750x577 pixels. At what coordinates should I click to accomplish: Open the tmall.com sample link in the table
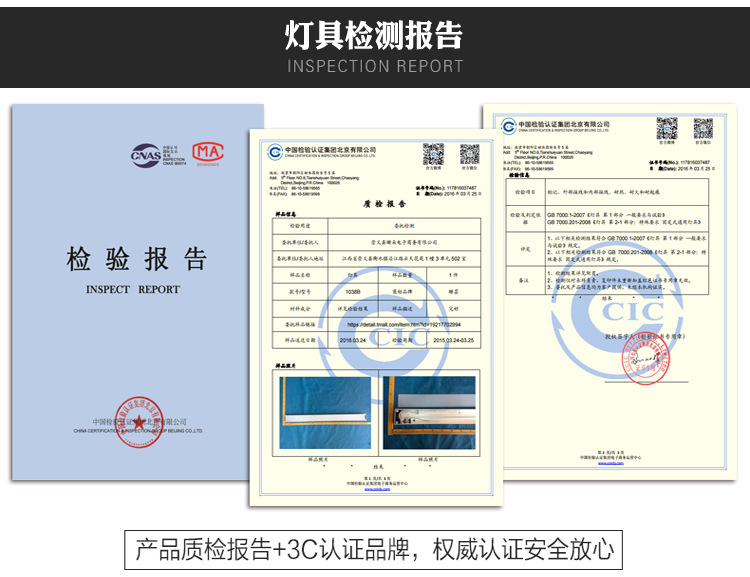[404, 324]
